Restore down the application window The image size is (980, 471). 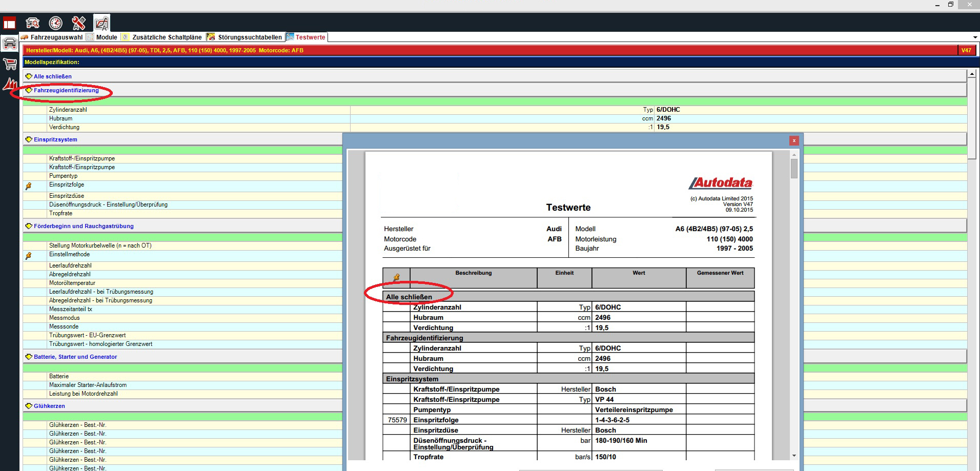[951, 5]
